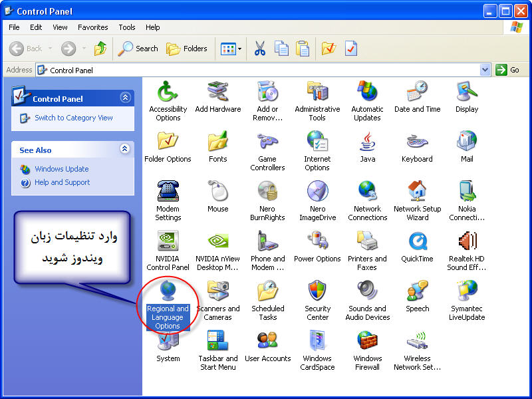Open the Favorites menu
Viewport: 532px width, 399px height.
93,27
